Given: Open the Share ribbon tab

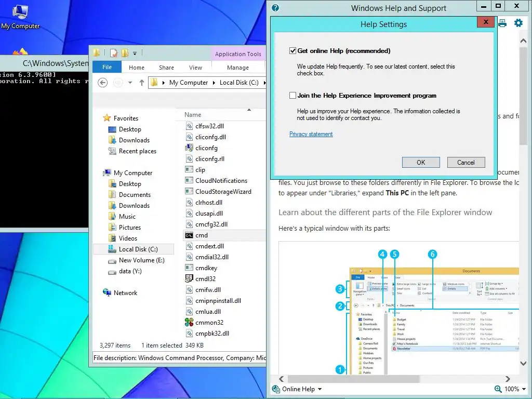Looking at the screenshot, I should pos(166,68).
